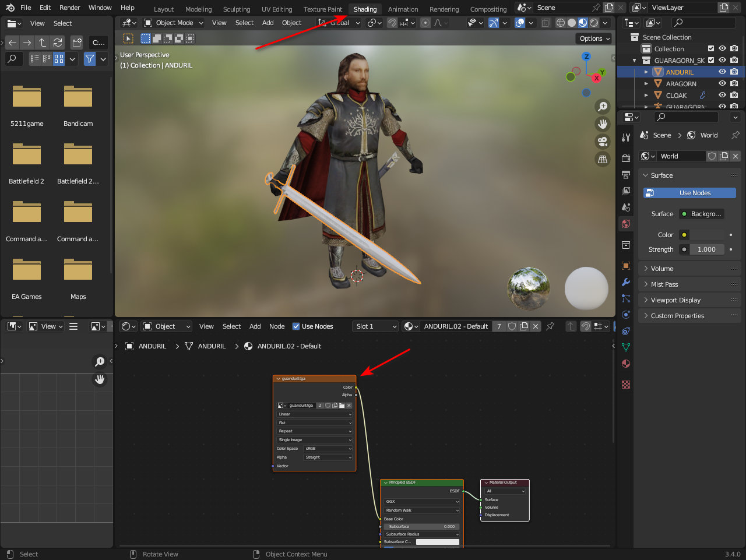
Task: Click the viewport zoom magnifier gizmo
Action: (x=603, y=107)
